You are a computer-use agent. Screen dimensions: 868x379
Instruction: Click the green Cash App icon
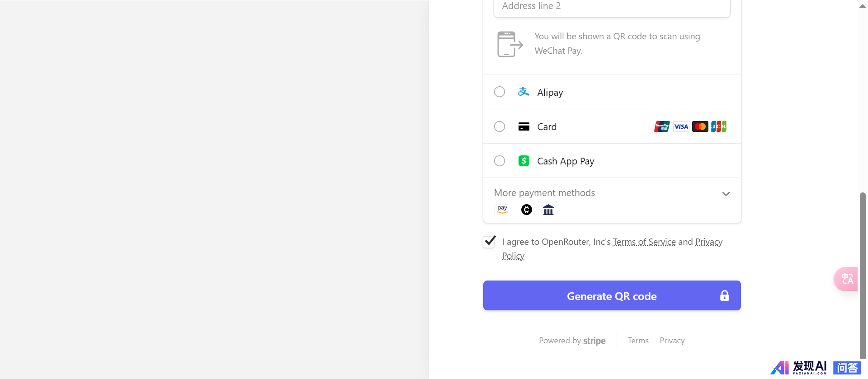[x=524, y=161]
